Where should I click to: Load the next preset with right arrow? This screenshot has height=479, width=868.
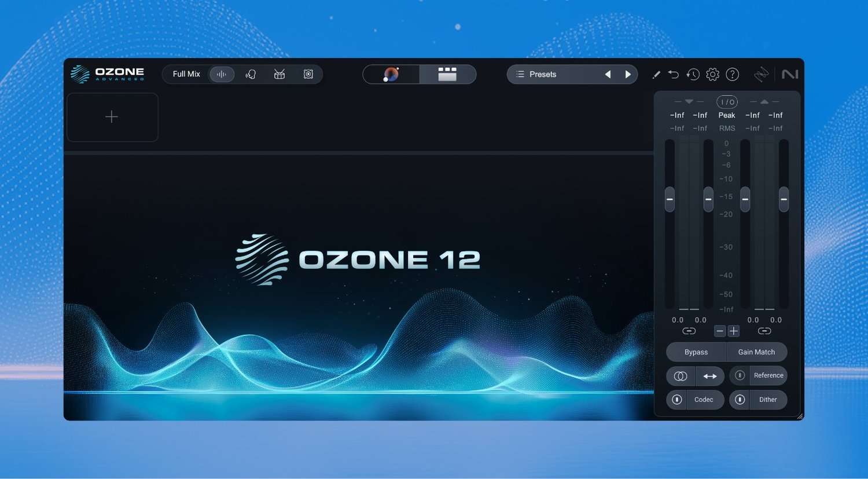point(628,74)
